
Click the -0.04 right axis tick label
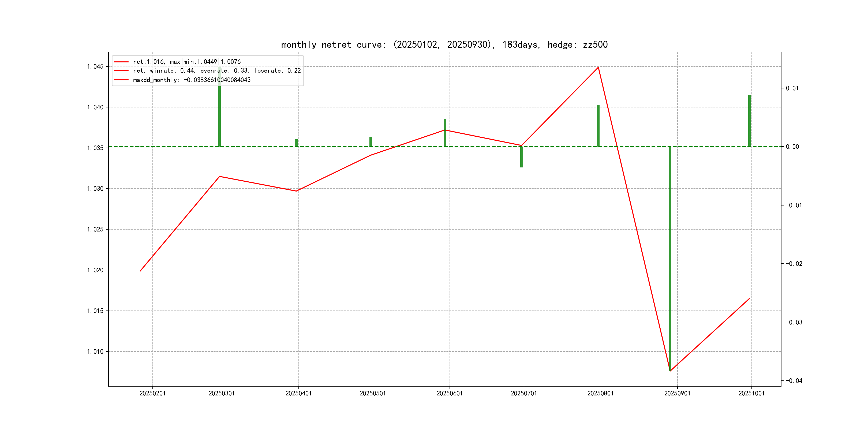794,381
